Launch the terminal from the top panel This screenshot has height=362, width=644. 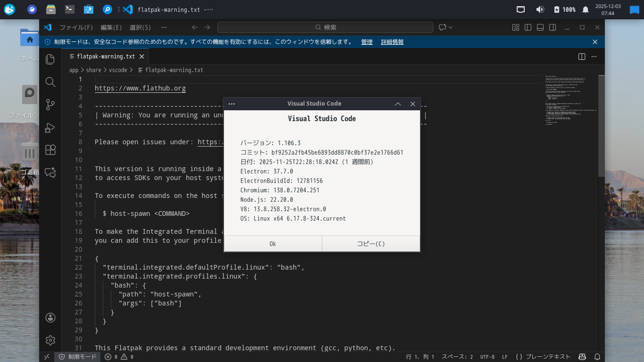70,9
